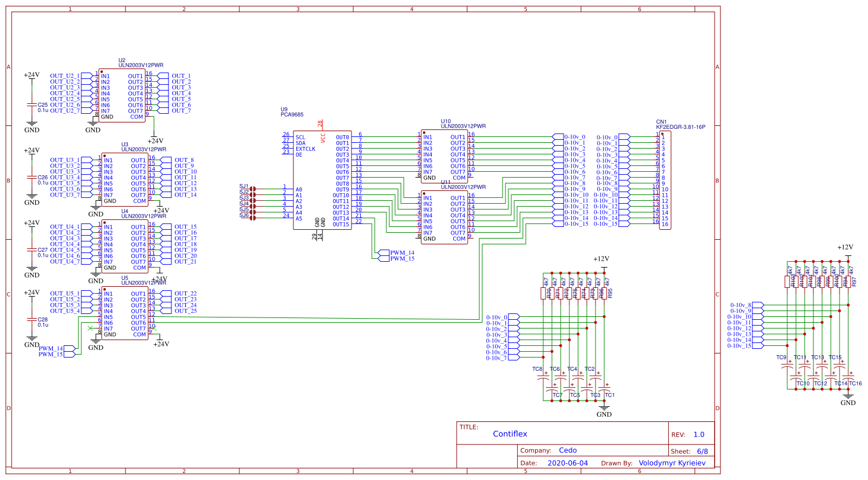Toggle solder jumper SJ6
Image resolution: width=868 pixels, height=480 pixels.
[252, 218]
